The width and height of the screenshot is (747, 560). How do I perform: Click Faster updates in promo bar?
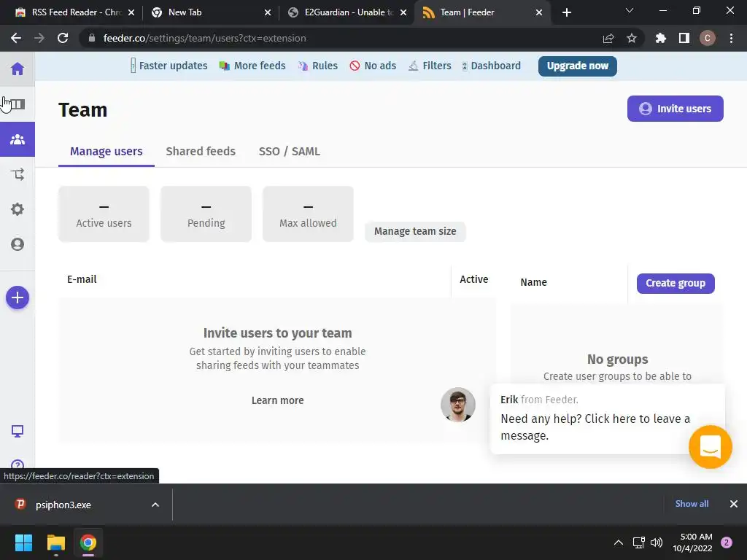[169, 66]
